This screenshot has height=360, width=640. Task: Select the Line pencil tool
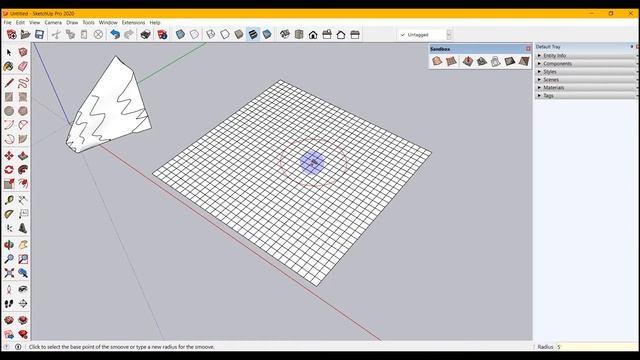pos(9,83)
